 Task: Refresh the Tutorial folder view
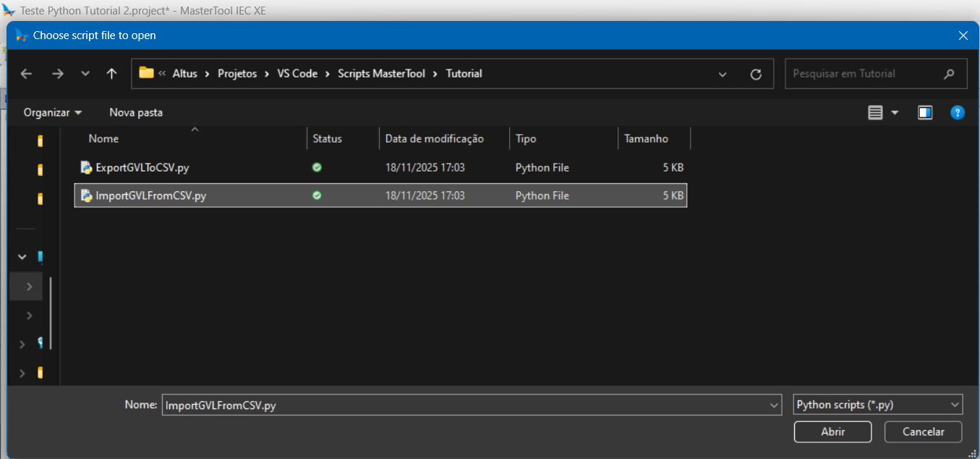[x=756, y=74]
